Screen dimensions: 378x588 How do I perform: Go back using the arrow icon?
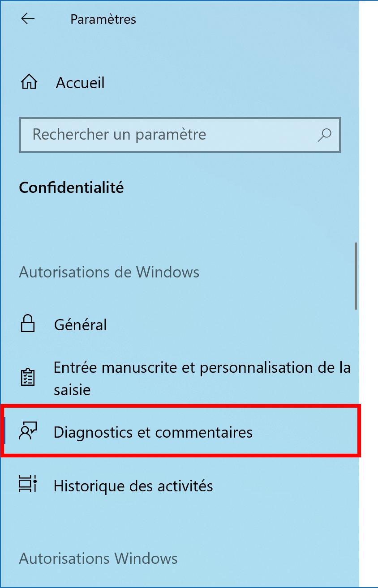(28, 19)
